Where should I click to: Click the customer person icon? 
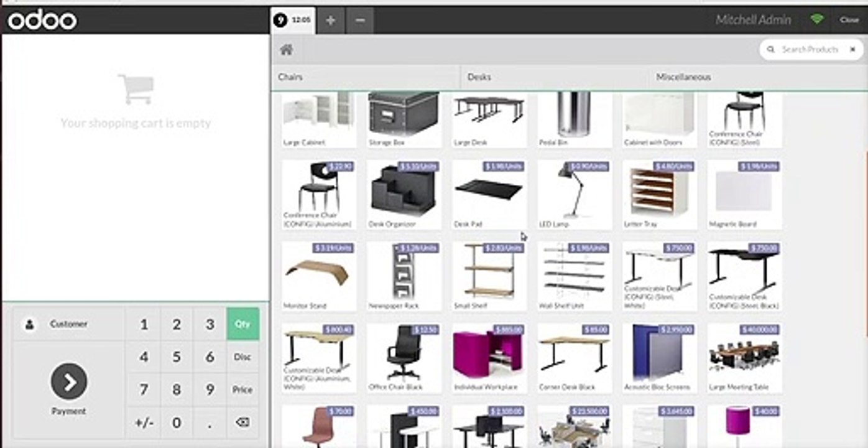[x=29, y=324]
